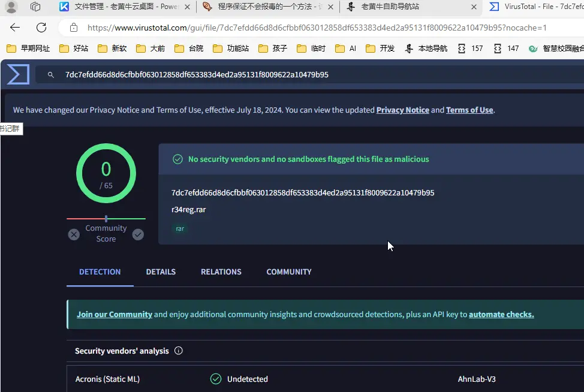The height and width of the screenshot is (392, 584).
Task: Open the Privacy Notice link
Action: [402, 110]
